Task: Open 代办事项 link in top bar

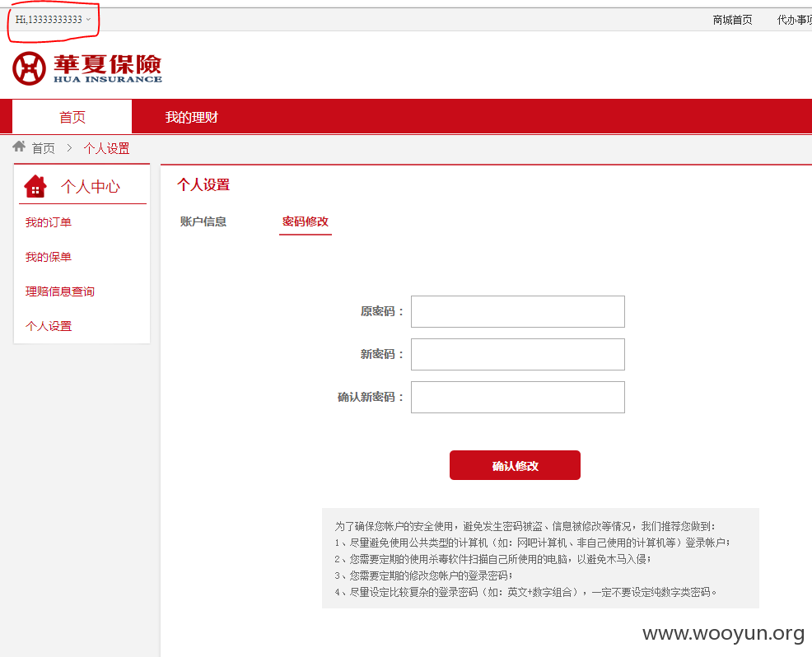Action: (795, 21)
